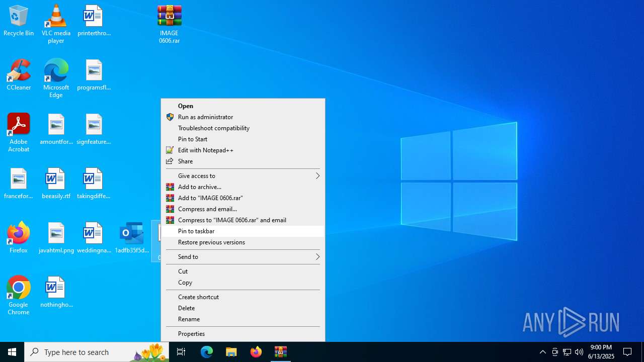This screenshot has width=644, height=362.
Task: Switch to WinRAR in the taskbar
Action: point(281,352)
